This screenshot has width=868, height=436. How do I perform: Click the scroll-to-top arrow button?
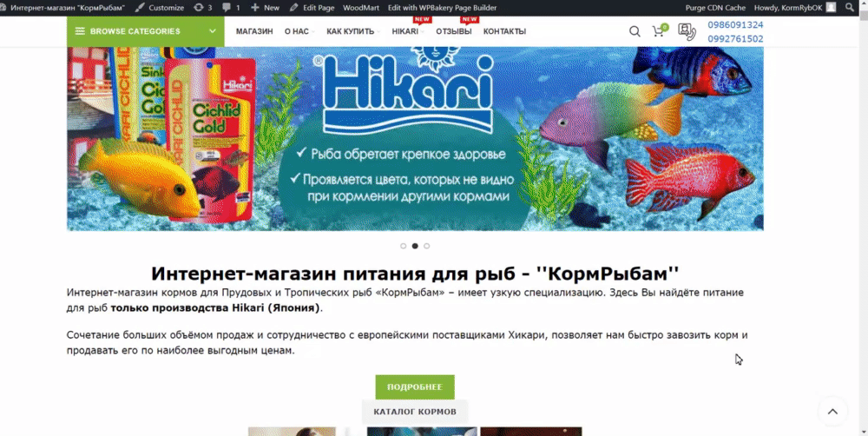point(832,412)
